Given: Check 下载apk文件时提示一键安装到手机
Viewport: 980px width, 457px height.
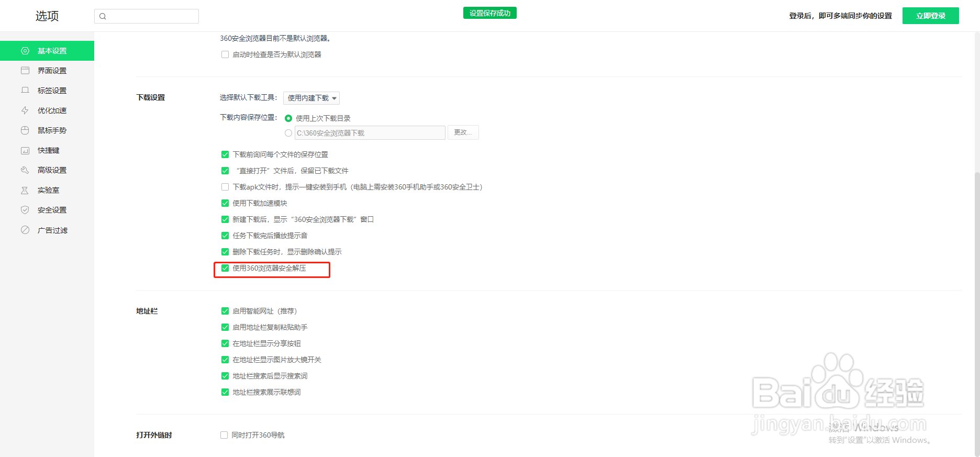Looking at the screenshot, I should click(x=225, y=187).
